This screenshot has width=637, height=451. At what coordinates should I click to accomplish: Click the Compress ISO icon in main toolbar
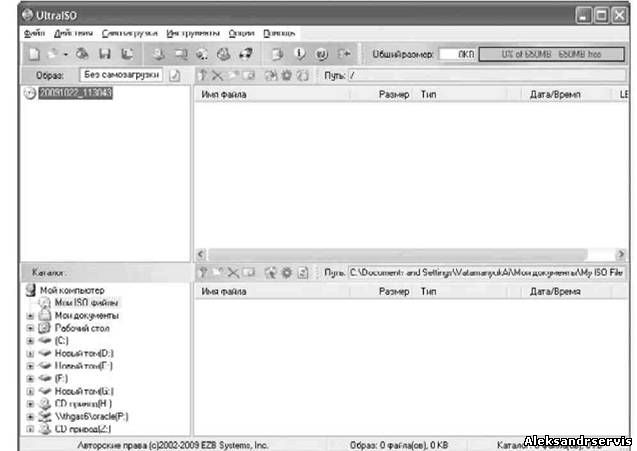click(x=181, y=54)
